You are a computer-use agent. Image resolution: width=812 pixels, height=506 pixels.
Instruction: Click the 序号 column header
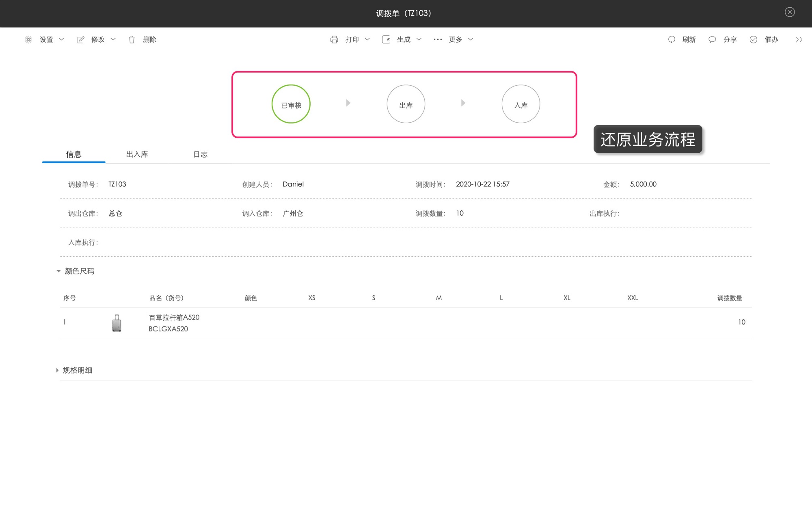pyautogui.click(x=69, y=298)
